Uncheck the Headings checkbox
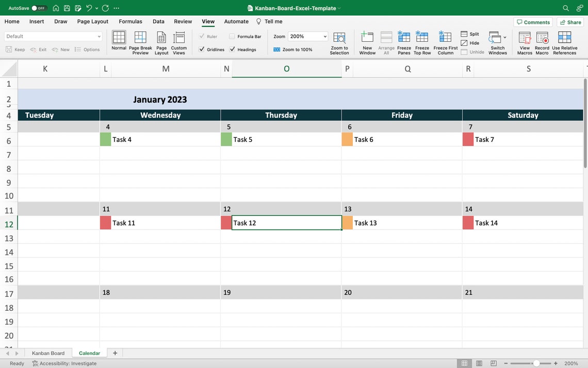The image size is (588, 368). click(232, 49)
